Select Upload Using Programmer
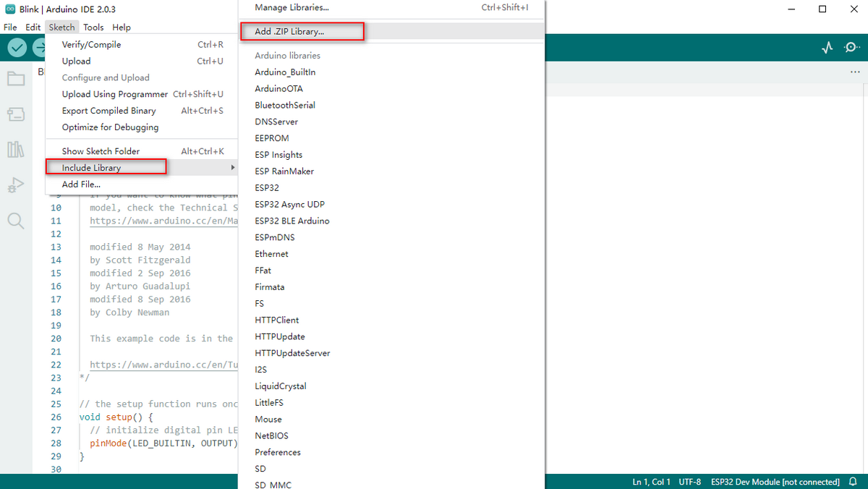 (x=142, y=94)
